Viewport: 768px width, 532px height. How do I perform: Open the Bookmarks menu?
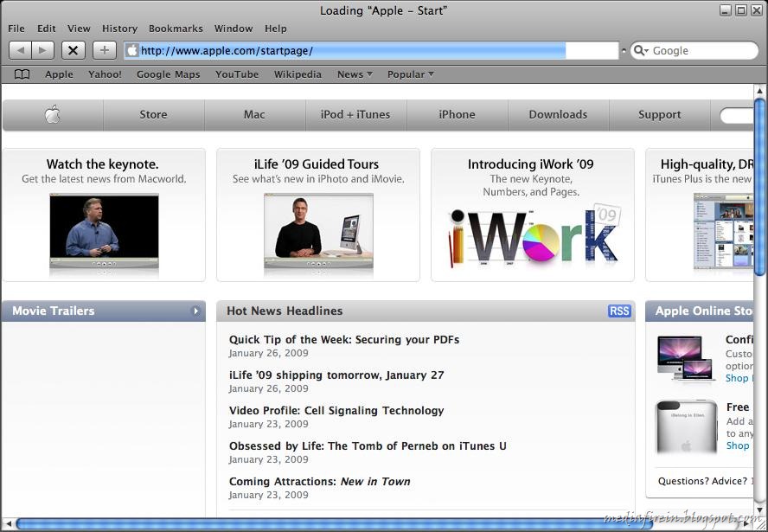pos(176,28)
